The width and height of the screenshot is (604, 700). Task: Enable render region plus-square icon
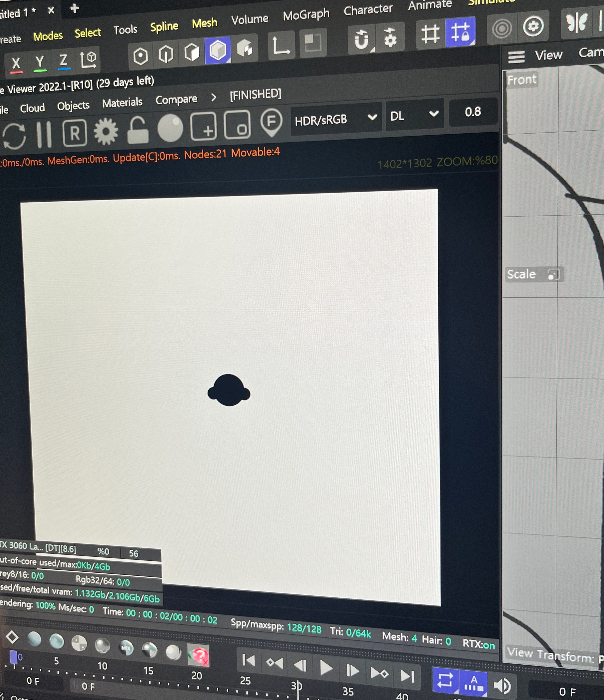(x=204, y=126)
